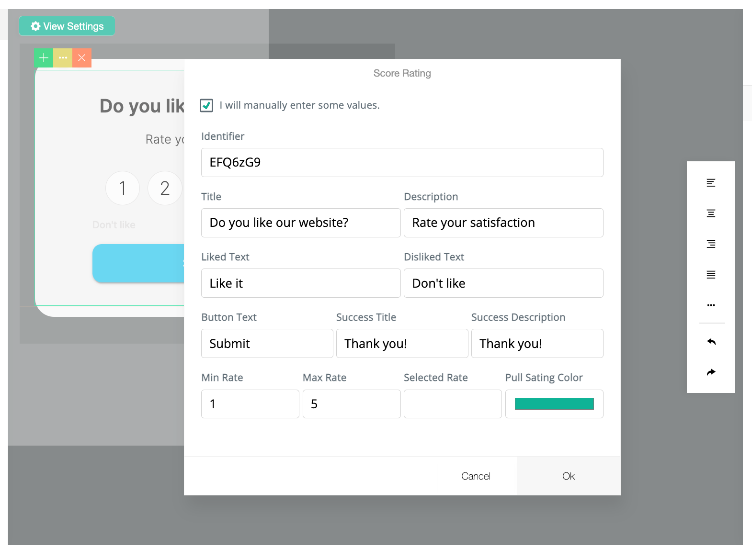Click the redo arrow icon
The height and width of the screenshot is (560, 752).
711,372
